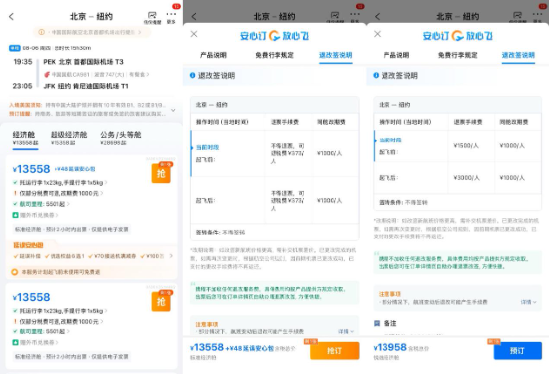Screen dimensions: 550x375
Task: Click info icon beside 退改签说明 heading, right popup
Action: 376,75
